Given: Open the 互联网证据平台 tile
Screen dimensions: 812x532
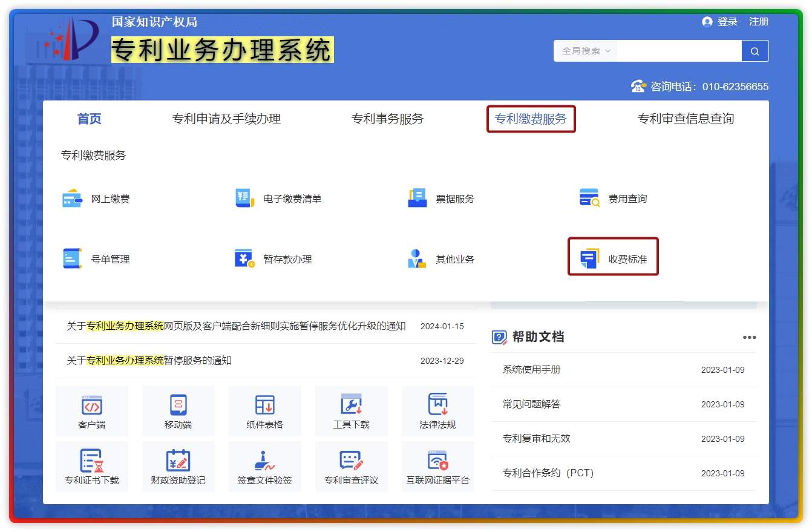Looking at the screenshot, I should 438,467.
